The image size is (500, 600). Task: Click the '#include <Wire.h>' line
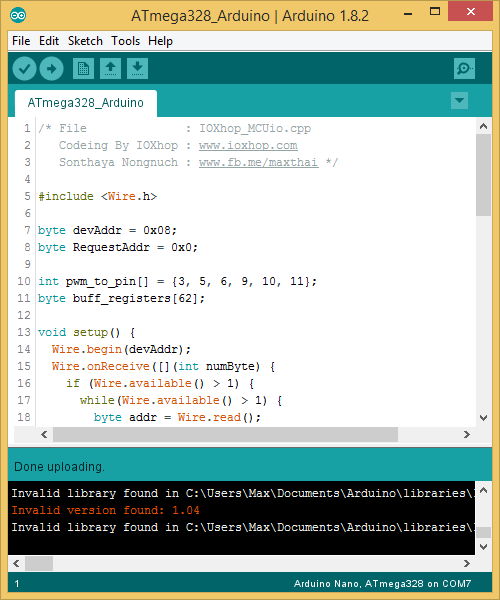coord(98,196)
